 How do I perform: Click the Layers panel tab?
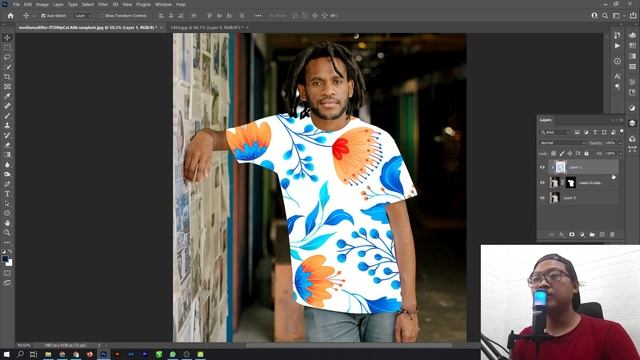tap(546, 120)
